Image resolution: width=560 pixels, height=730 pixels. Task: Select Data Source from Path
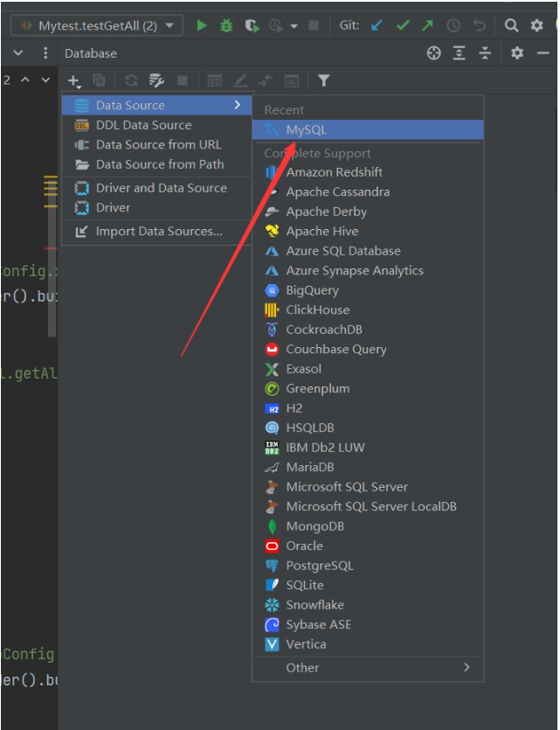pos(156,164)
